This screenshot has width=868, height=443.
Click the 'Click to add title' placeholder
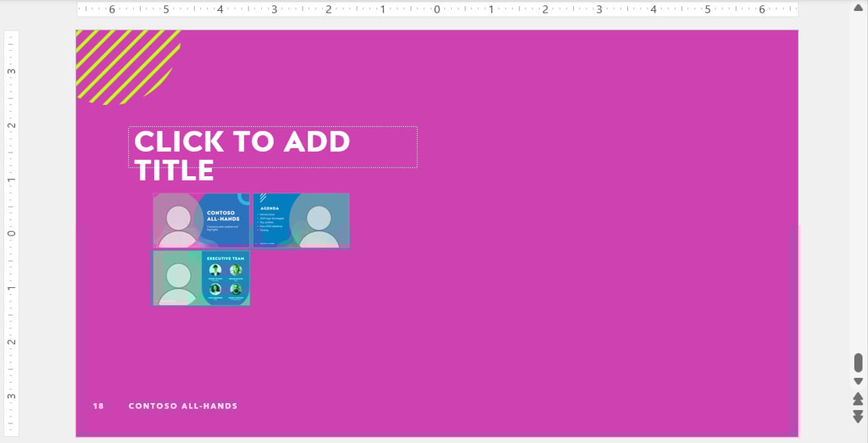(x=273, y=147)
